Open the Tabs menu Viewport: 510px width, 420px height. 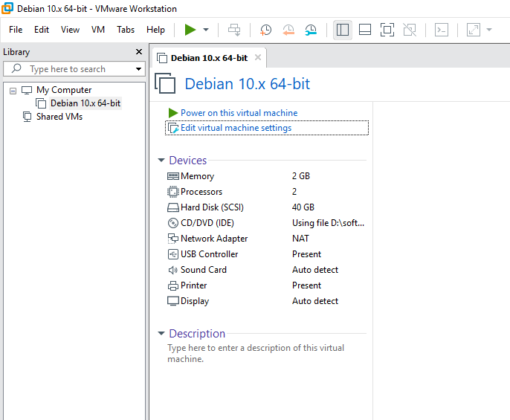point(126,30)
